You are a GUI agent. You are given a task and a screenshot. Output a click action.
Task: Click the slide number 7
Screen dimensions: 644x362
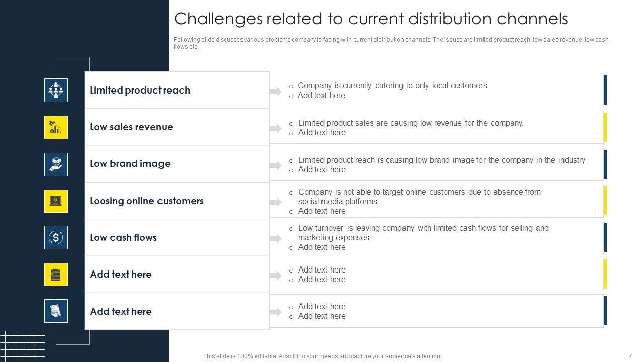click(630, 356)
